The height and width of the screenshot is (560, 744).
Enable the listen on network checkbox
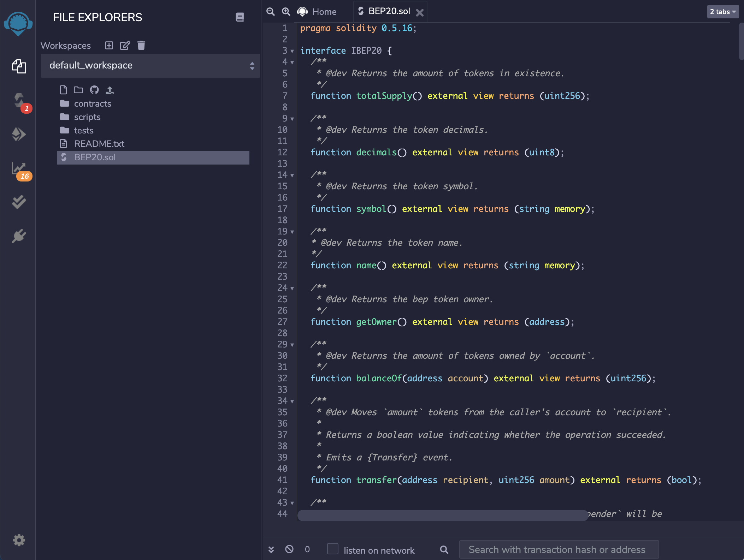click(332, 549)
